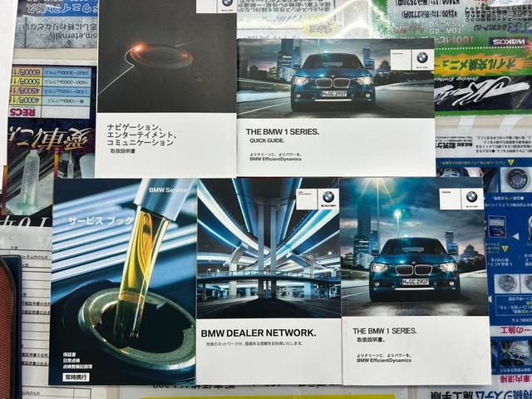This screenshot has height=399, width=532.
Task: Click the upside-down RECS label
Action: (24, 112)
